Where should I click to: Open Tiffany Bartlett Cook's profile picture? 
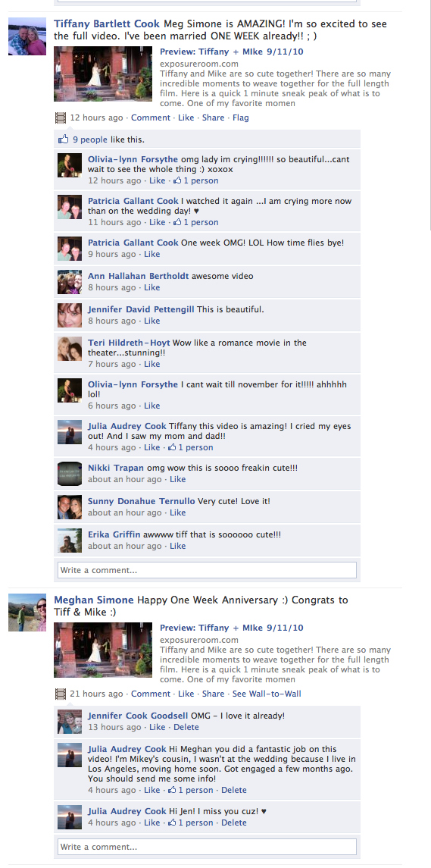[27, 36]
